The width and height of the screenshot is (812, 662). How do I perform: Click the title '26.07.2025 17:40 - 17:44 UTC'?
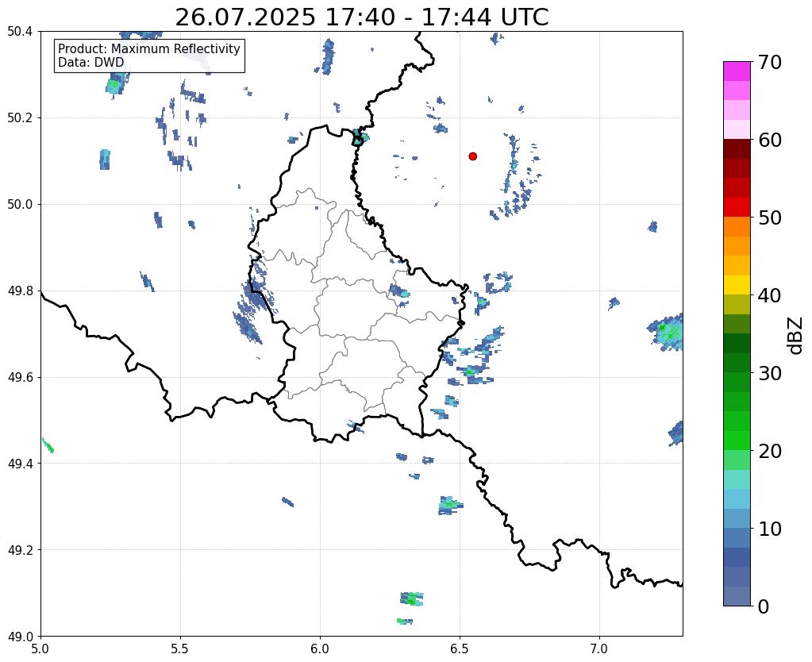(x=361, y=17)
